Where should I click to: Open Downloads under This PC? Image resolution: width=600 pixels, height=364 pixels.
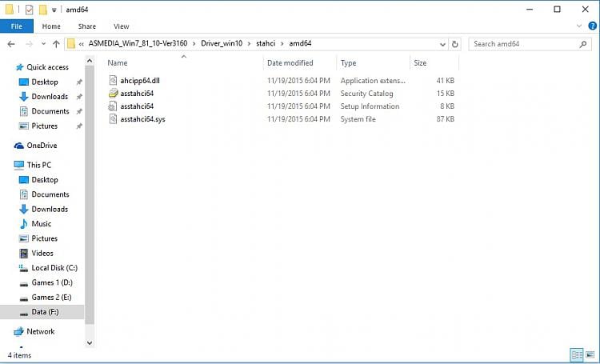[50, 209]
